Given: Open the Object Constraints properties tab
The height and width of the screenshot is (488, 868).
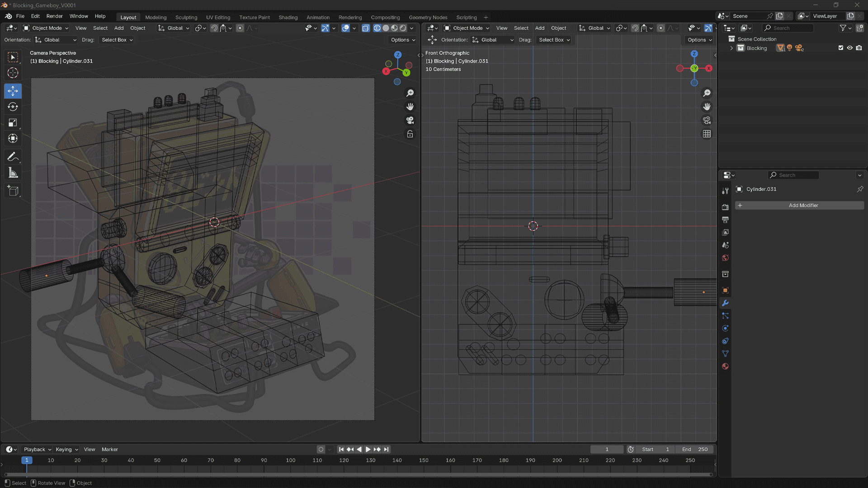Looking at the screenshot, I should 725,341.
